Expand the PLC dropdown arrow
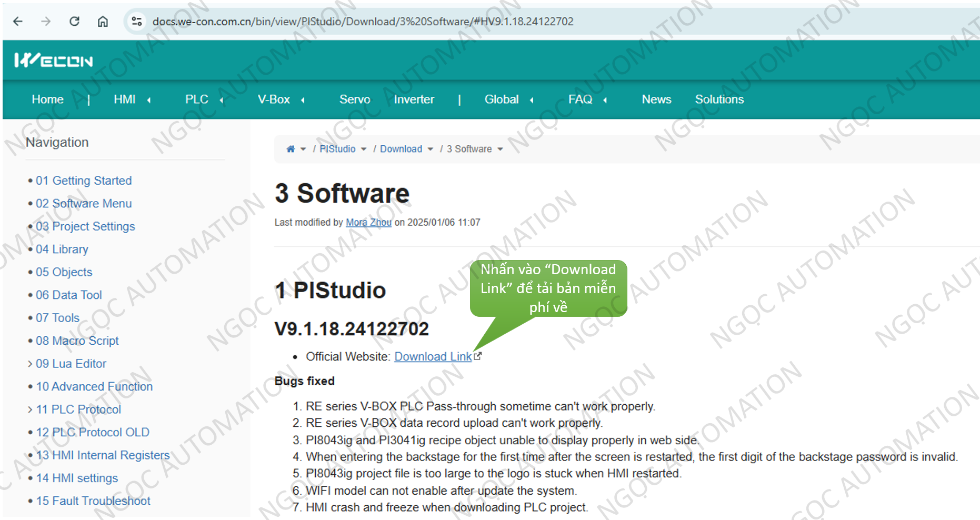 222,100
